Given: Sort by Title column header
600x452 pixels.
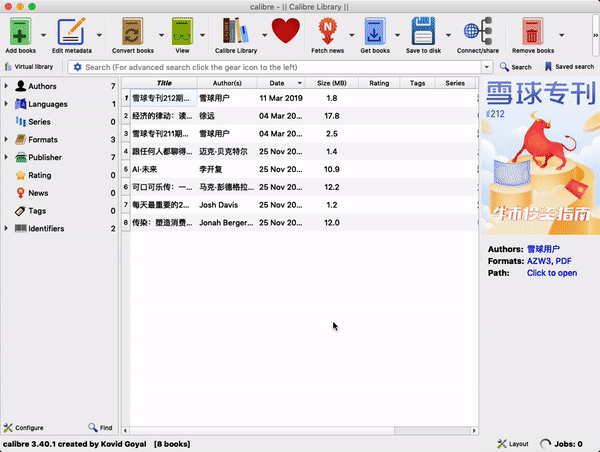Looking at the screenshot, I should click(164, 83).
